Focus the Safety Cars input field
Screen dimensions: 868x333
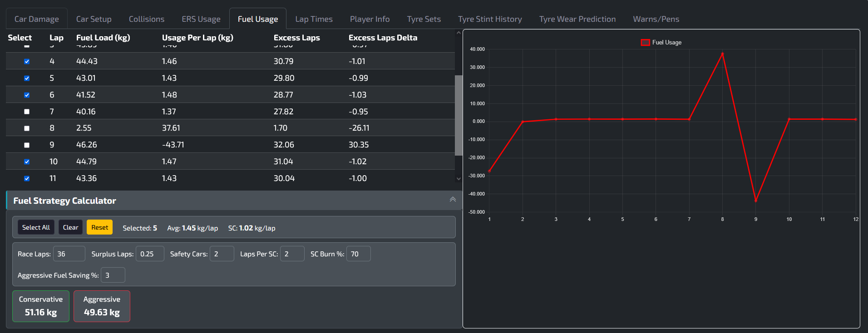(222, 254)
